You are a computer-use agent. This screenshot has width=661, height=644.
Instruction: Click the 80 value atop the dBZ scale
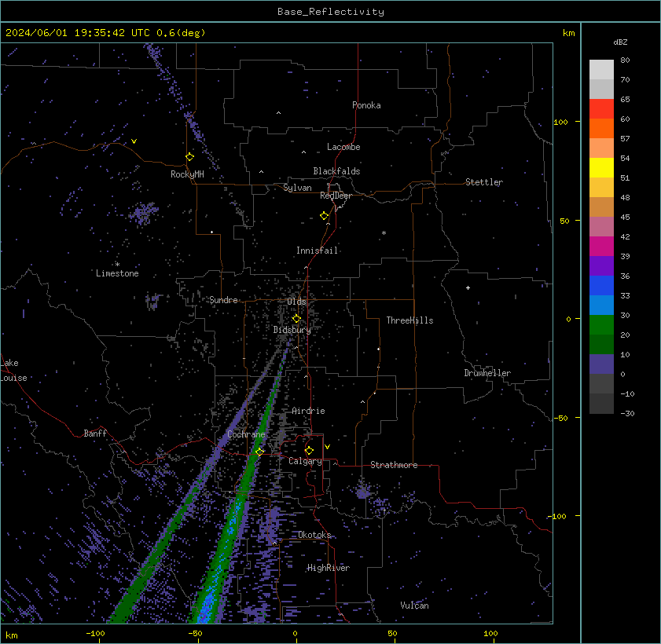pos(625,60)
